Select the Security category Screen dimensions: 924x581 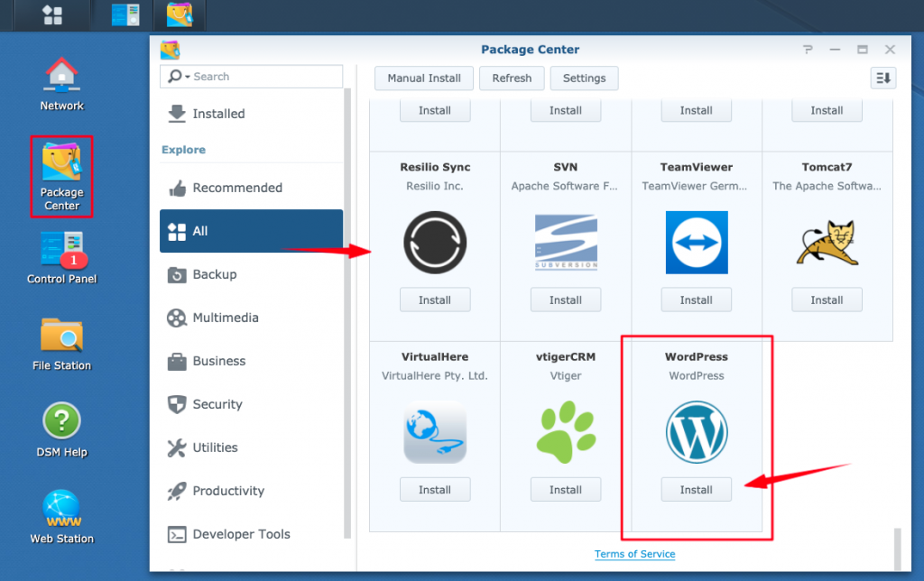[x=251, y=404]
